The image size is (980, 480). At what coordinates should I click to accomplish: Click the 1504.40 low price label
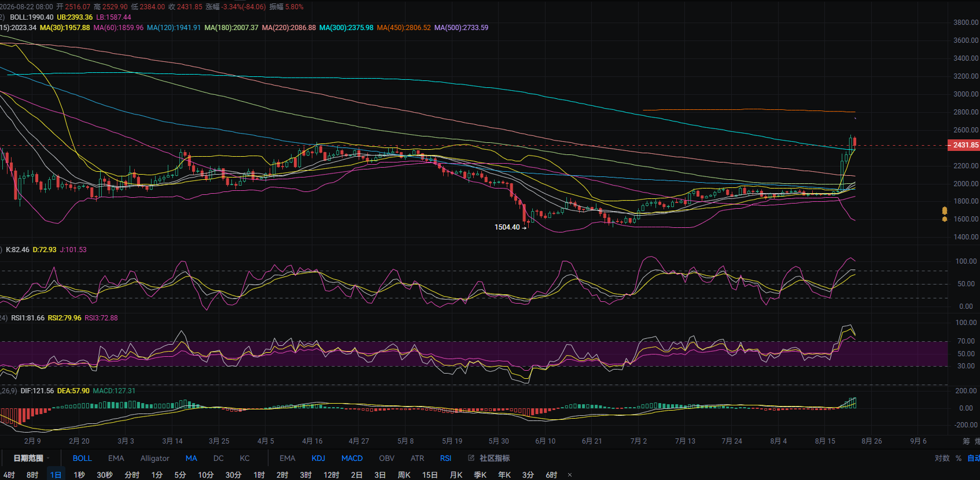click(507, 227)
